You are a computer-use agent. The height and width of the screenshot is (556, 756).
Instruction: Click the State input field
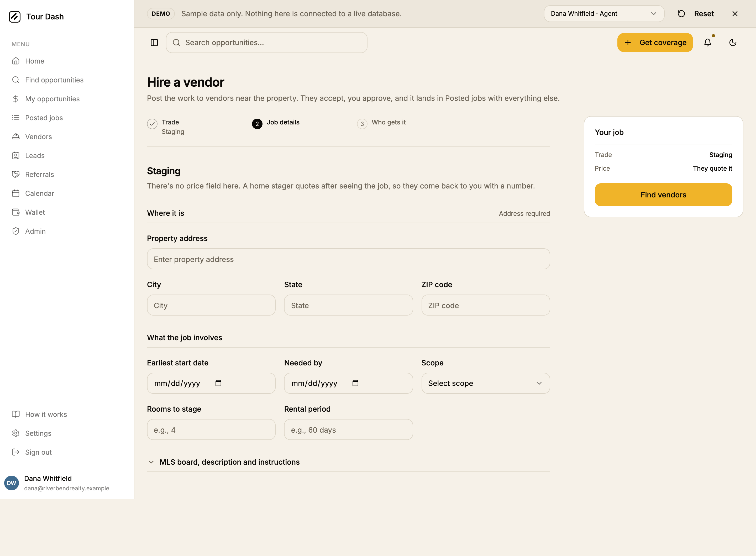pos(348,305)
